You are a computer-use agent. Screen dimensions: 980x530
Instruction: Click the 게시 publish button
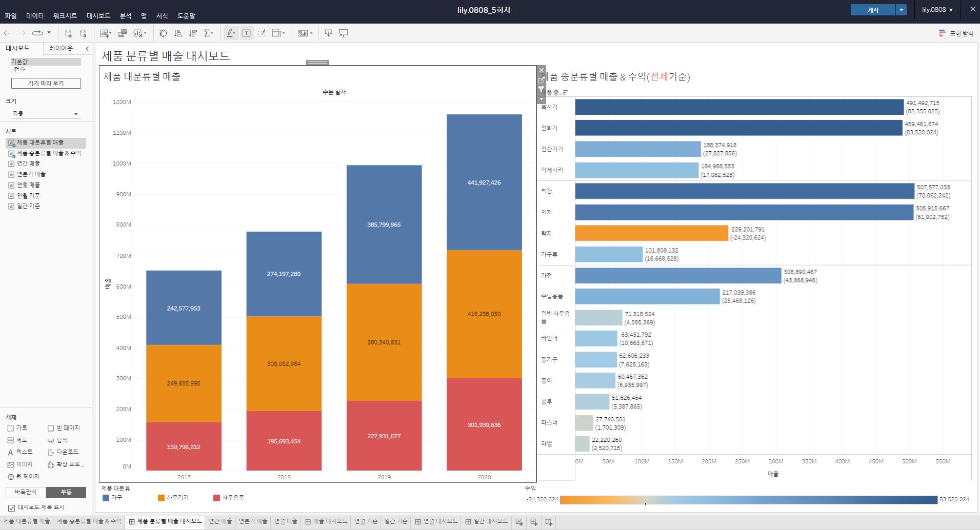(873, 10)
